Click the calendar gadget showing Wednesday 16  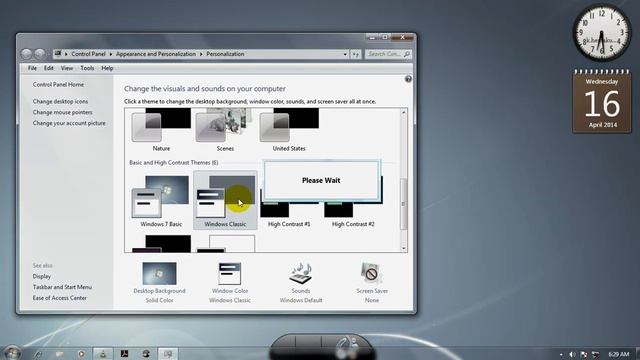[x=602, y=102]
